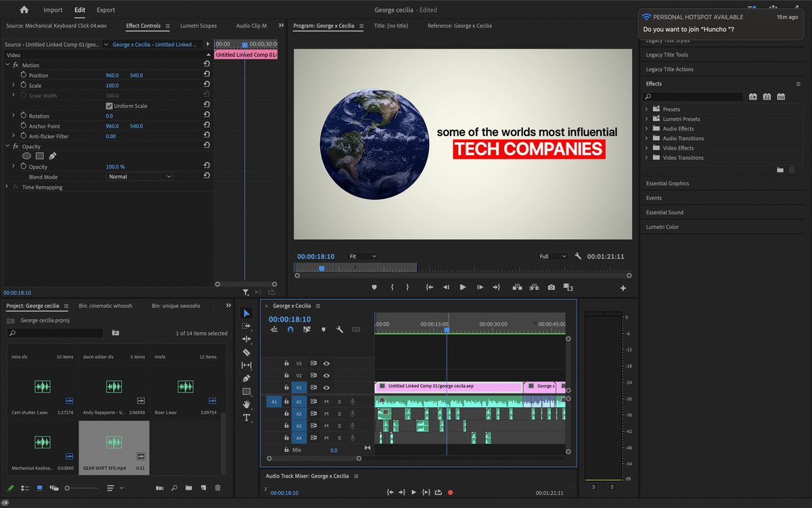The width and height of the screenshot is (812, 508).
Task: Select the Ripple Edit tool
Action: click(246, 339)
